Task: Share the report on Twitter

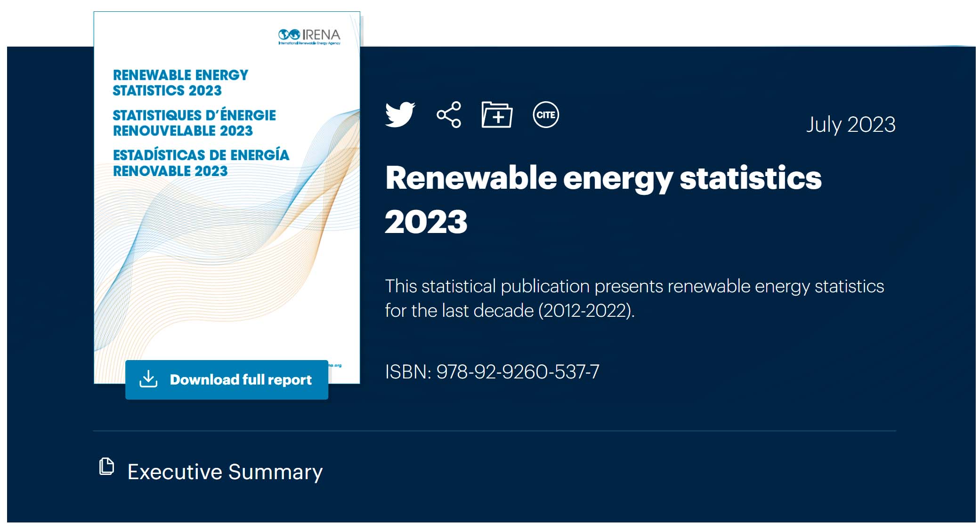Action: pyautogui.click(x=400, y=114)
